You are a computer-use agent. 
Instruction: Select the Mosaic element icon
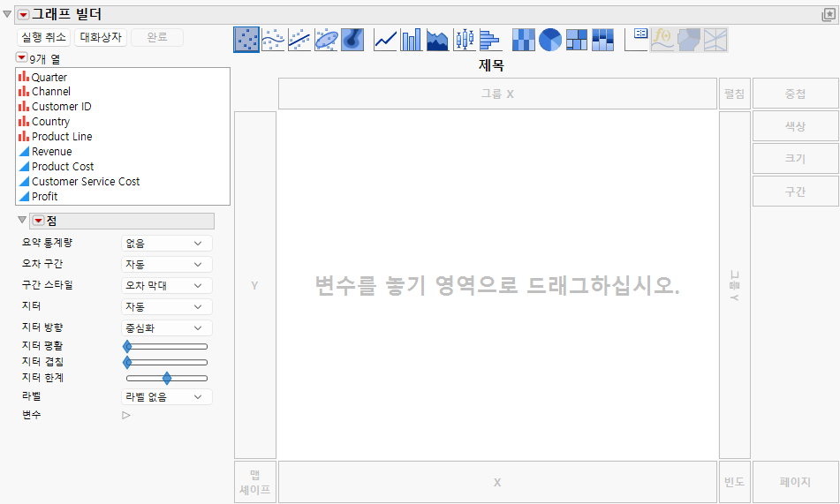[x=602, y=40]
